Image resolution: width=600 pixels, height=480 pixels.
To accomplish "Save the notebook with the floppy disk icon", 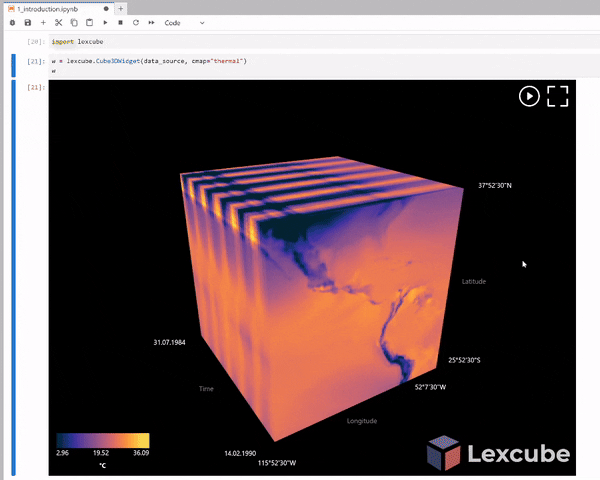I will click(28, 23).
